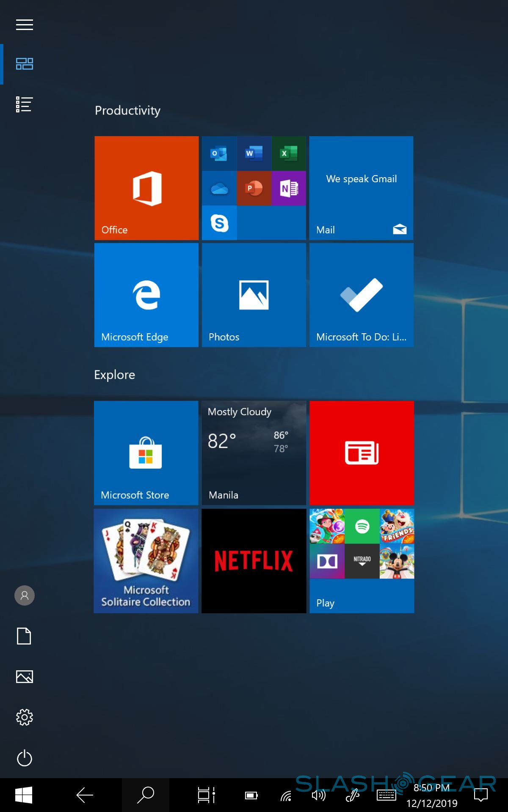Click the Windows Start button
The height and width of the screenshot is (812, 508).
pyautogui.click(x=24, y=795)
